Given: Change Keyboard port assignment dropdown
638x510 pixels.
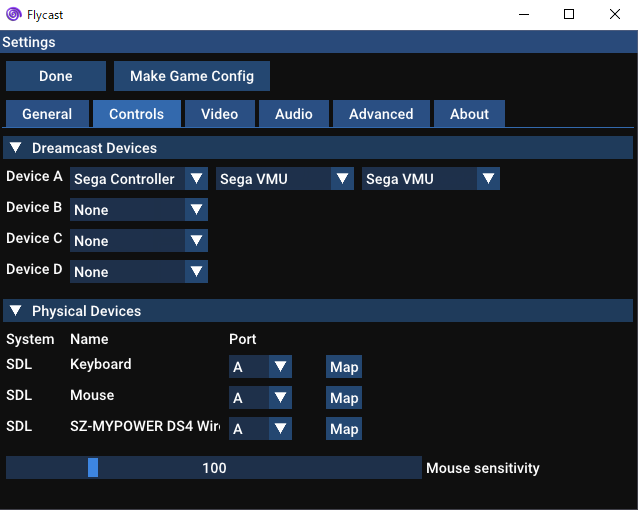Looking at the screenshot, I should pyautogui.click(x=260, y=367).
